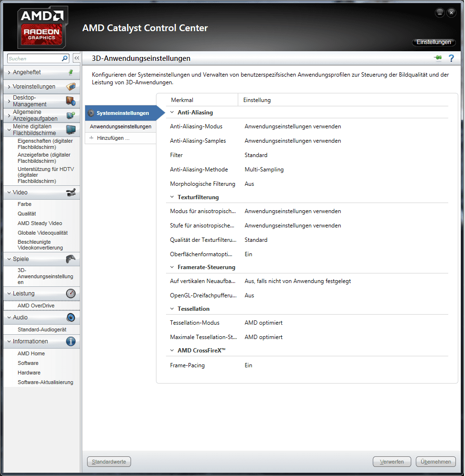Screen dimensions: 465x476
Task: Open Anzeigefarbe (digitaler Flachbildschirm) page
Action: tap(44, 158)
